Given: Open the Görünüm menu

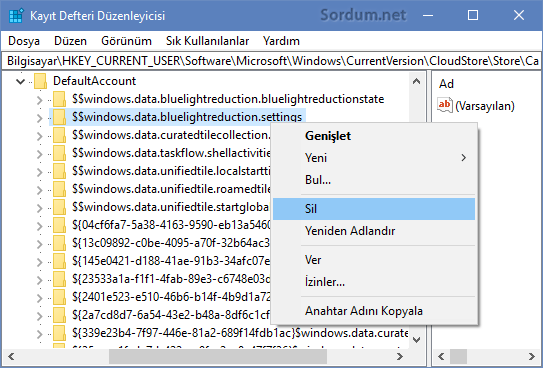Looking at the screenshot, I should pos(126,41).
